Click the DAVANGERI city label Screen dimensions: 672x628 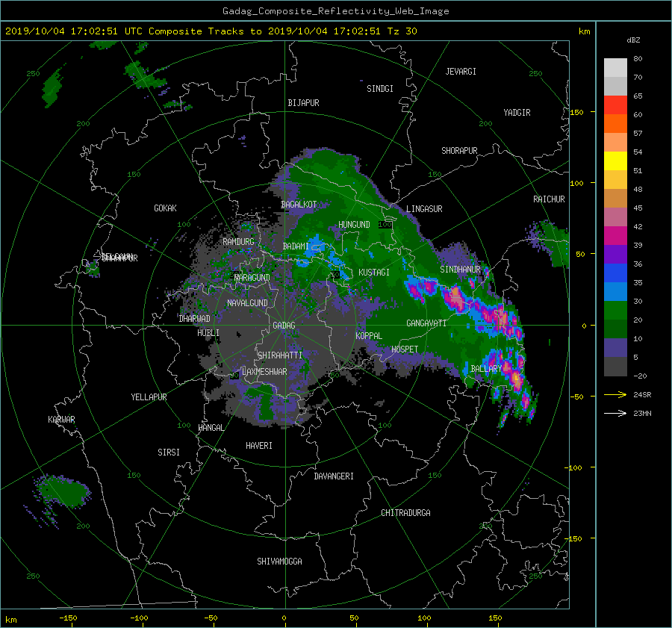click(x=334, y=476)
